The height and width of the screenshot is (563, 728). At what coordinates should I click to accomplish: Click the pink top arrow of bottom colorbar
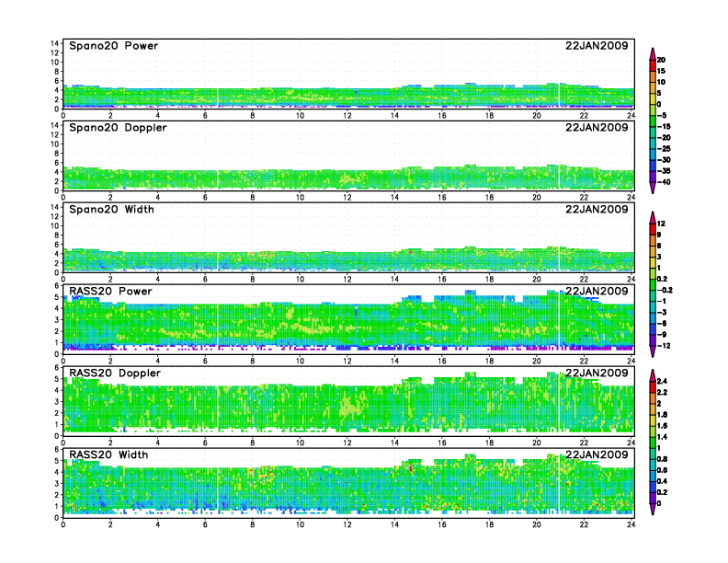coord(653,375)
